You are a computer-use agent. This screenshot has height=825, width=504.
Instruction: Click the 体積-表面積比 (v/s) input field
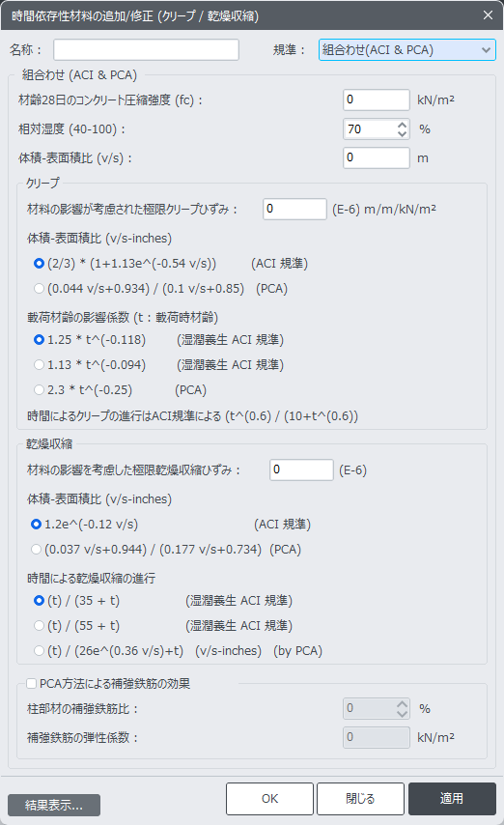pyautogui.click(x=377, y=157)
